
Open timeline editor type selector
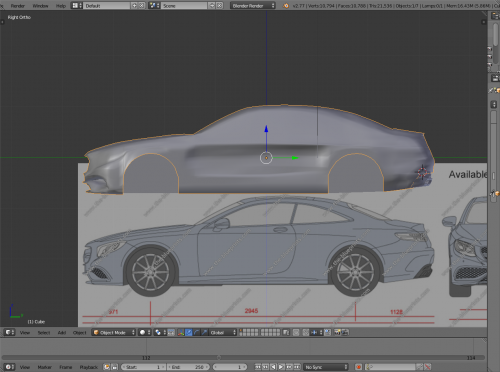(10, 367)
